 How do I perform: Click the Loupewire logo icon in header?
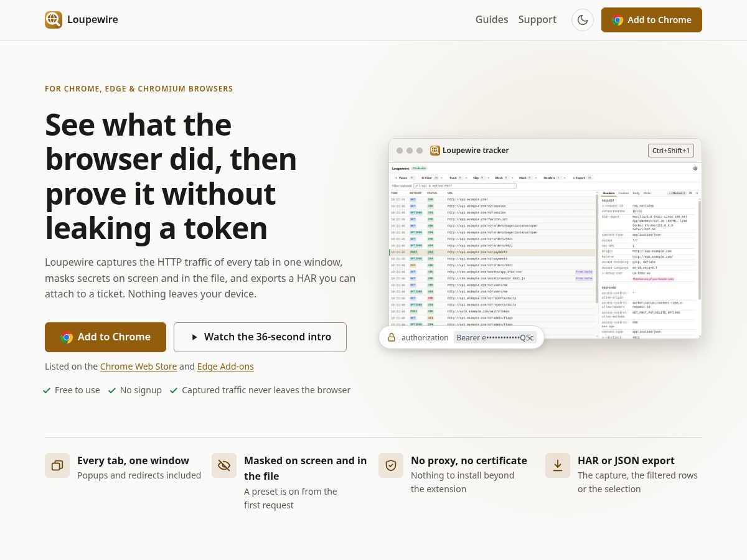click(54, 20)
